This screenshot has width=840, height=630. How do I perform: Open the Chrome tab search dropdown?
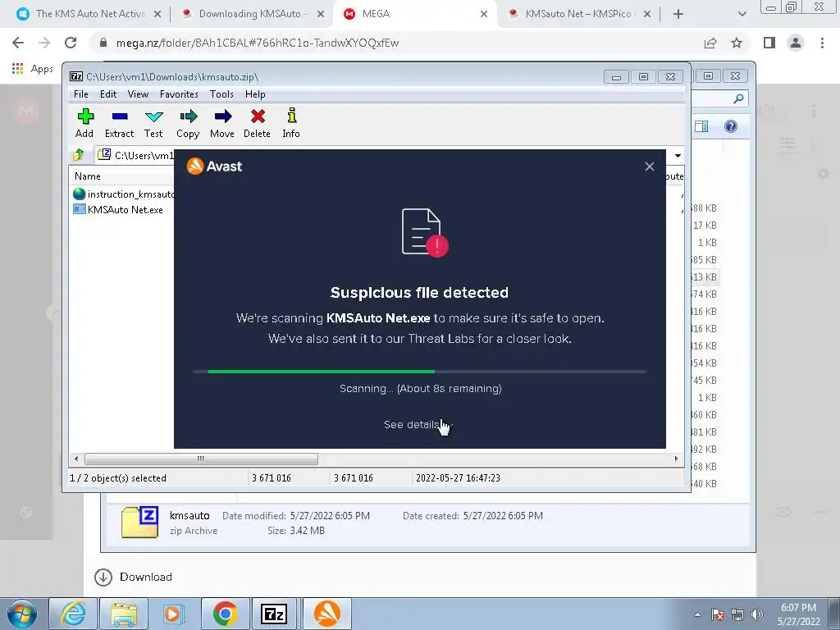click(x=742, y=15)
